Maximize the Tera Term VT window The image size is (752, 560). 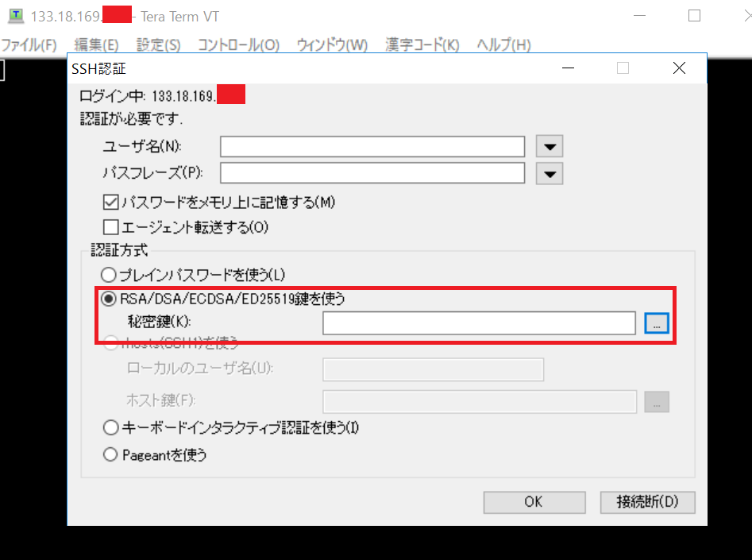pos(694,16)
